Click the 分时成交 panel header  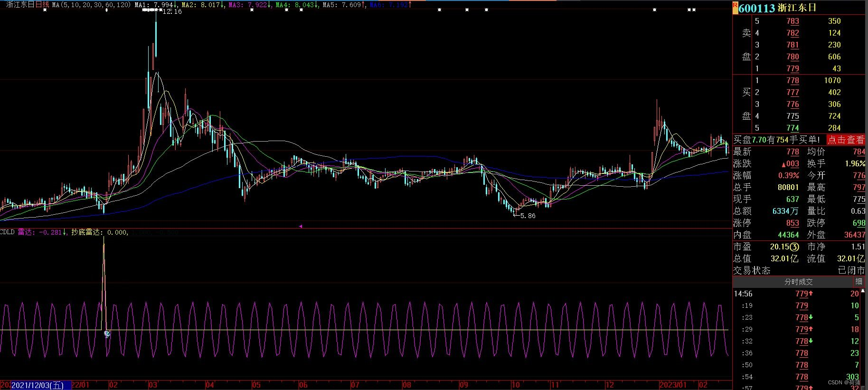[798, 282]
